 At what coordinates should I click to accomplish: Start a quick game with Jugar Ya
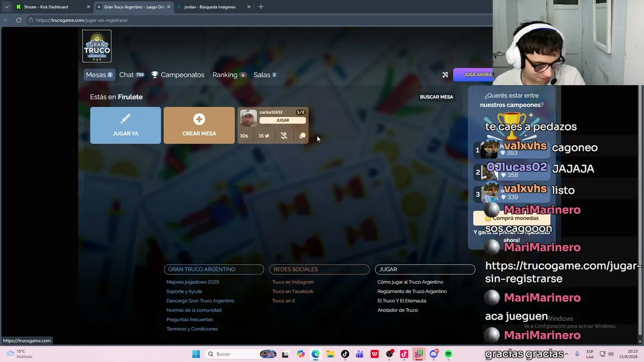tap(125, 125)
